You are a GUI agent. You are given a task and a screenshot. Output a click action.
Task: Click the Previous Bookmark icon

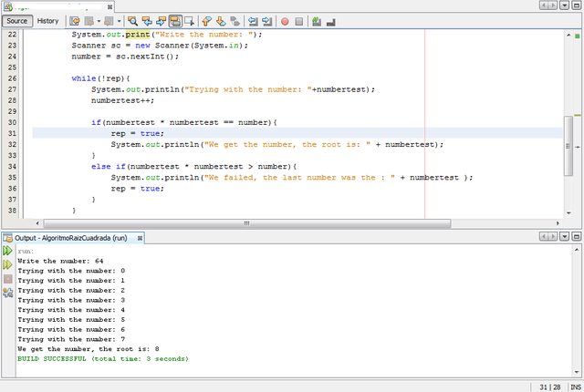coord(207,21)
